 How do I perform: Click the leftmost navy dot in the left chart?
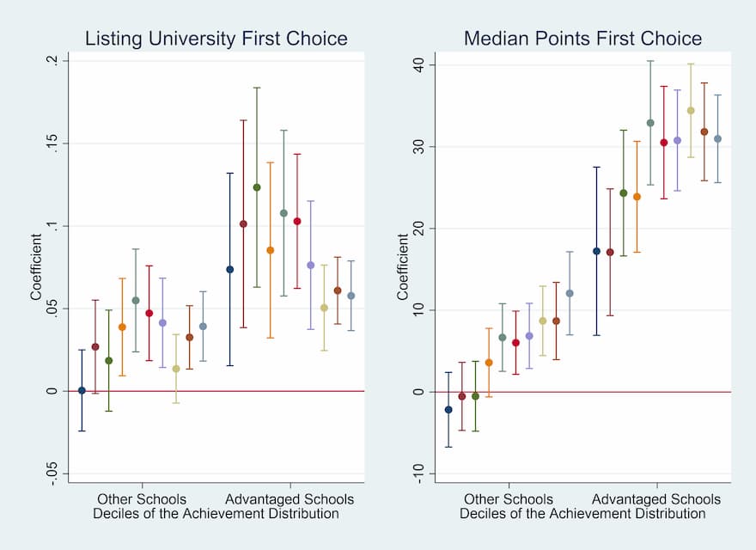pos(82,390)
